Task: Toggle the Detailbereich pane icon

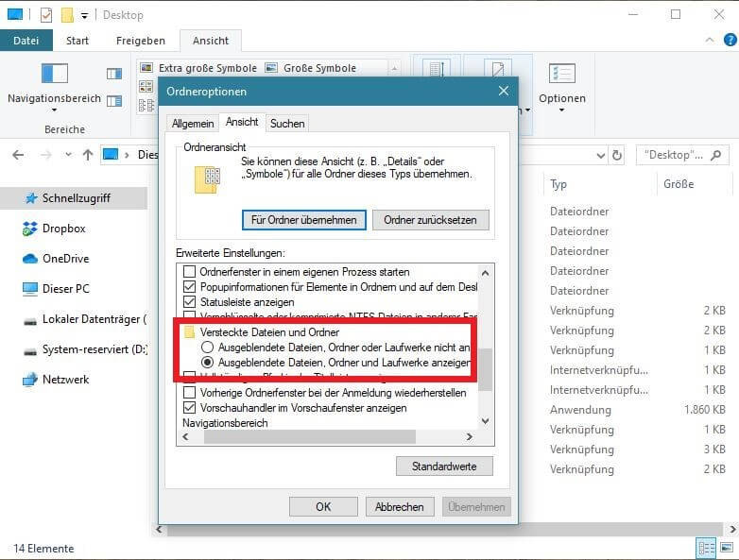Action: point(114,101)
